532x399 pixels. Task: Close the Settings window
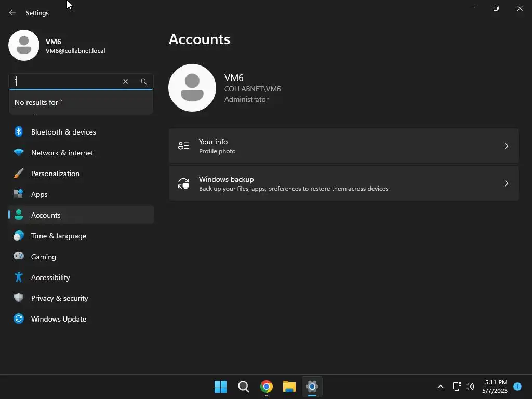pyautogui.click(x=520, y=8)
